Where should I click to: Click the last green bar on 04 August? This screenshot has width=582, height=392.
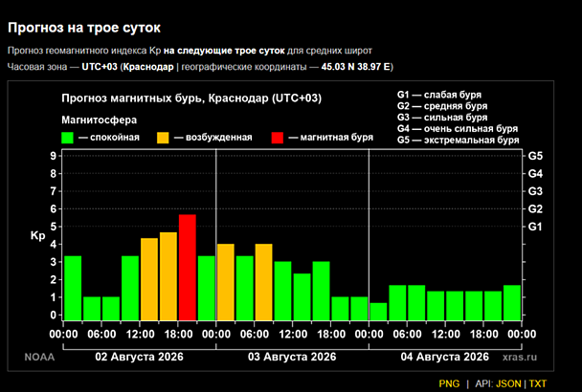512,303
